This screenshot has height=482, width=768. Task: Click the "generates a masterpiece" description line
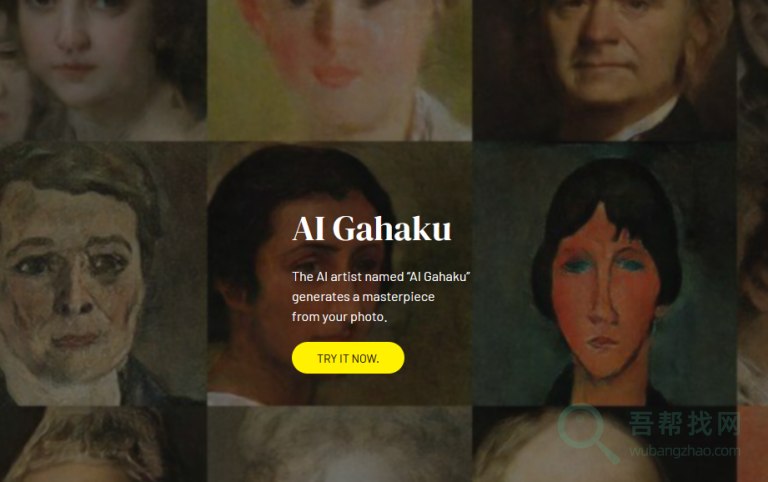363,297
